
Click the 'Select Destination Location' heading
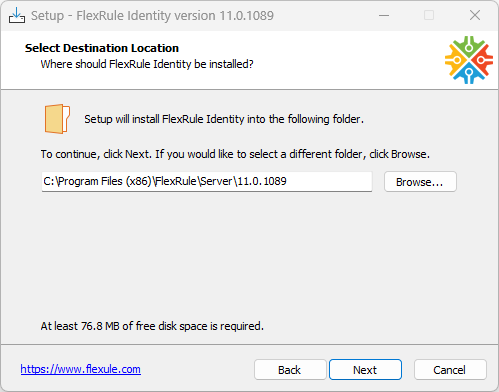102,48
